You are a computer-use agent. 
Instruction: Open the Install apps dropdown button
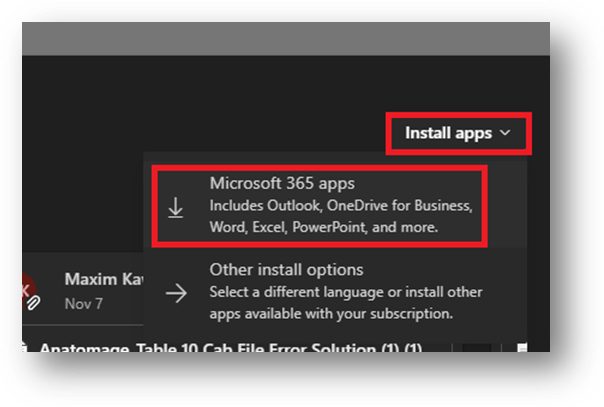(458, 133)
